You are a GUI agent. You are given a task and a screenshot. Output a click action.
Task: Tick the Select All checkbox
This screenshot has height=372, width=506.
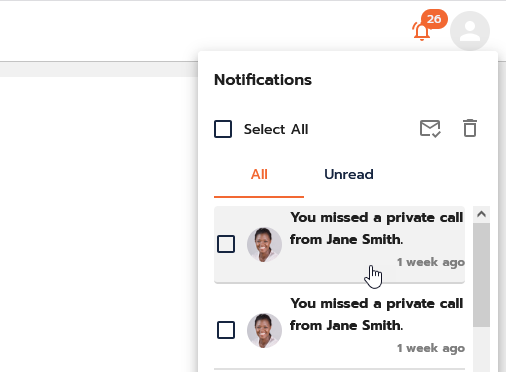coord(223,129)
